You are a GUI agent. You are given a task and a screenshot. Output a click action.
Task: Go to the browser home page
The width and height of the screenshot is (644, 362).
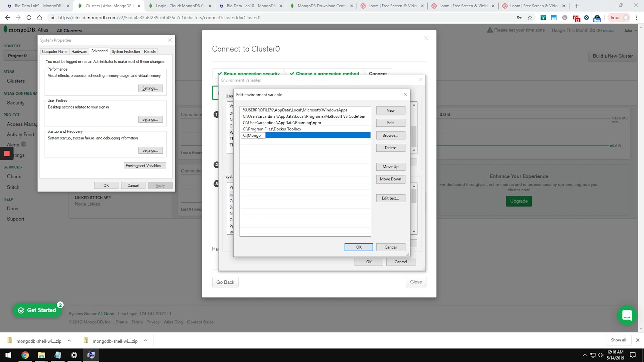39,17
